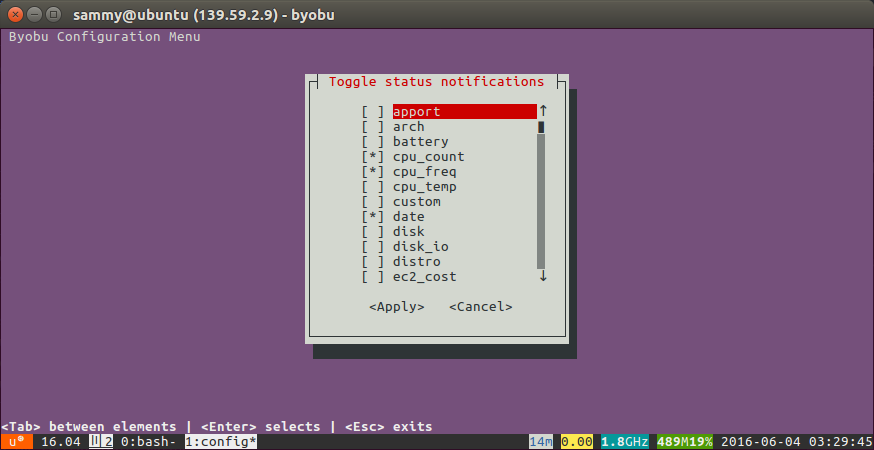Minimize the terminal window

[35, 14]
